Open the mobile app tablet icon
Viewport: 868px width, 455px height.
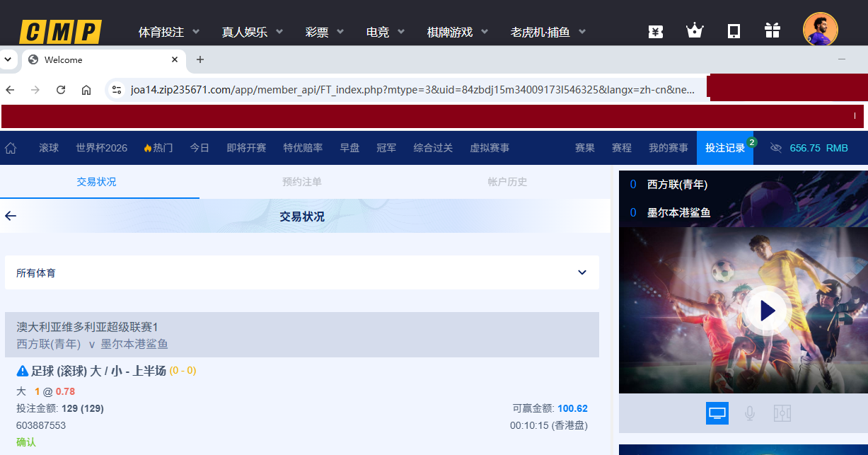coord(734,31)
